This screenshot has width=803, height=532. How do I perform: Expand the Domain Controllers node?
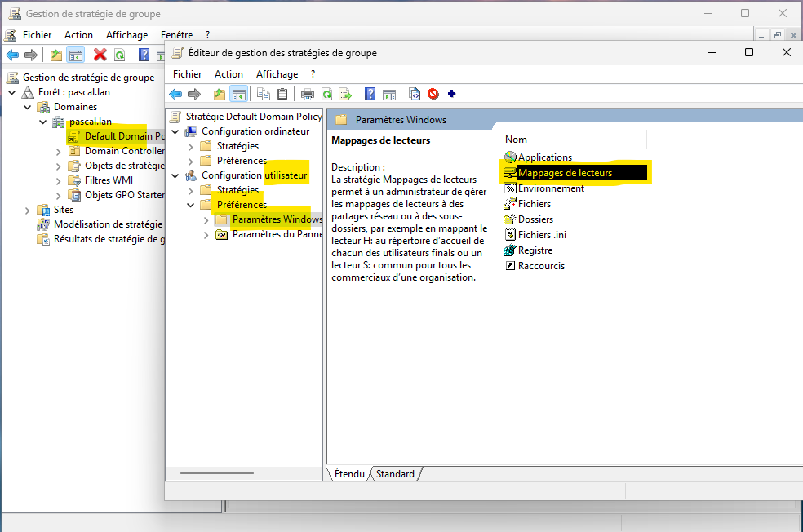59,152
